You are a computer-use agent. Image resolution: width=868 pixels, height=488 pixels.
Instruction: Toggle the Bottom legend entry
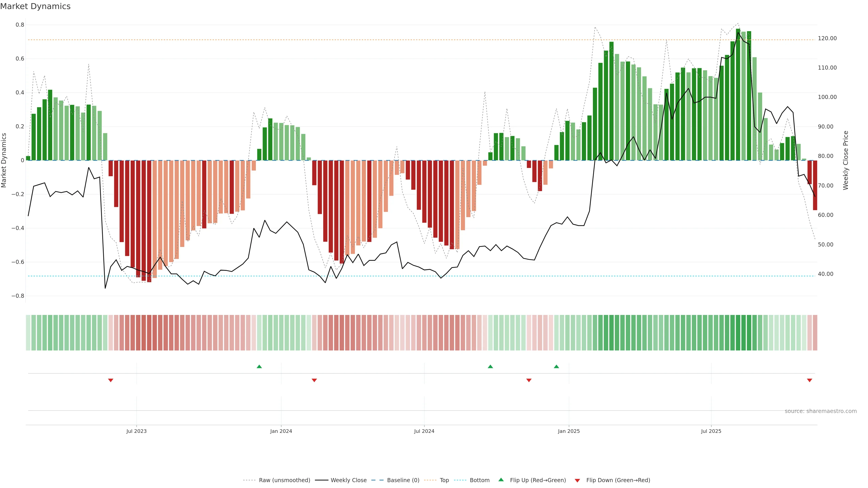(x=479, y=480)
